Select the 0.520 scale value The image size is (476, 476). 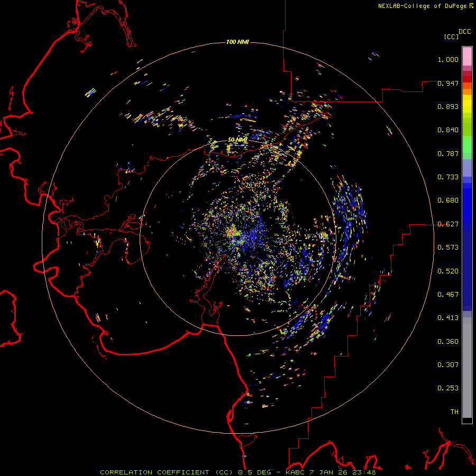pos(448,271)
